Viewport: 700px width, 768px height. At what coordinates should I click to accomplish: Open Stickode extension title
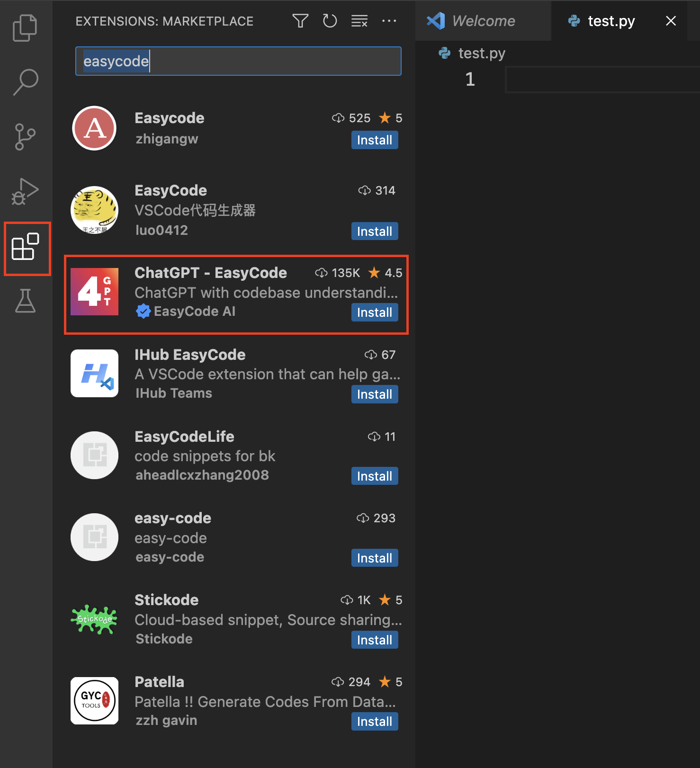(x=167, y=600)
